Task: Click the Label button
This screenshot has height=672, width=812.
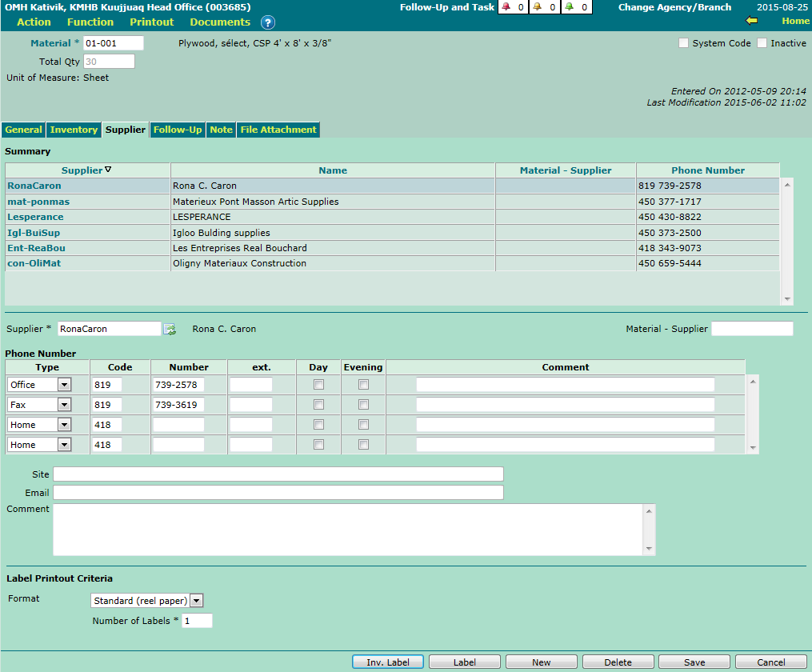Action: coord(465,662)
